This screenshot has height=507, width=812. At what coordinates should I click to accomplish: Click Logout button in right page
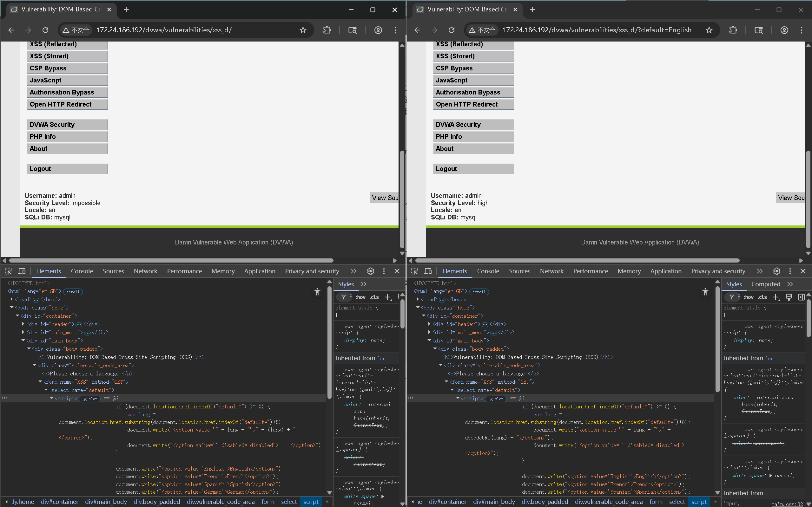(473, 169)
